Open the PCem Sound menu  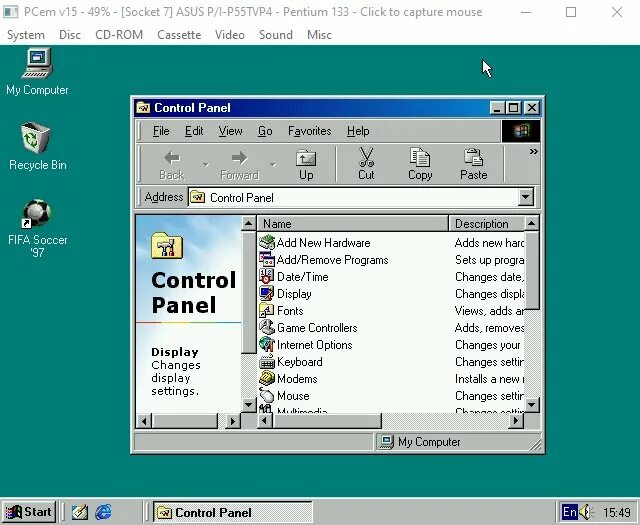pos(276,35)
